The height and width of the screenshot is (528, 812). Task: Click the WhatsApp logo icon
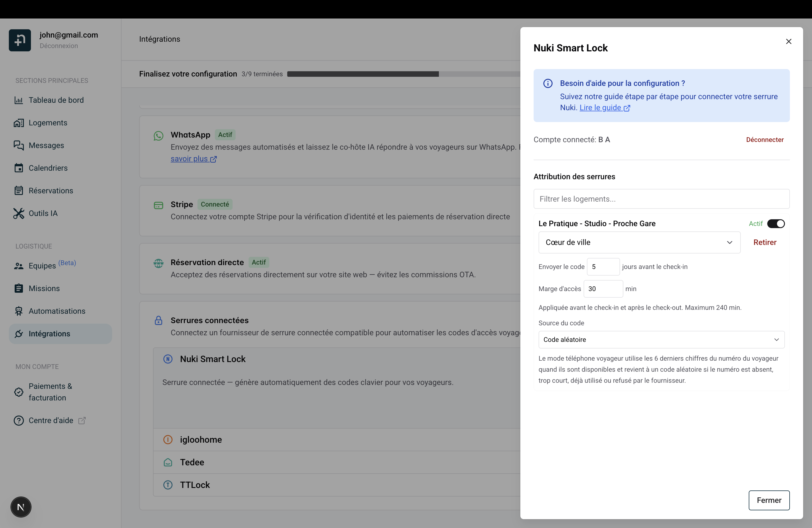click(158, 136)
